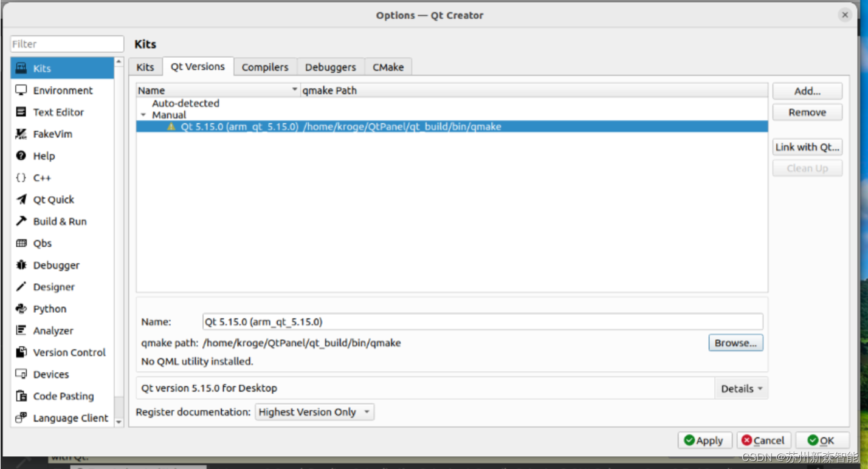
Task: Click the Link with Qt button
Action: tap(807, 146)
